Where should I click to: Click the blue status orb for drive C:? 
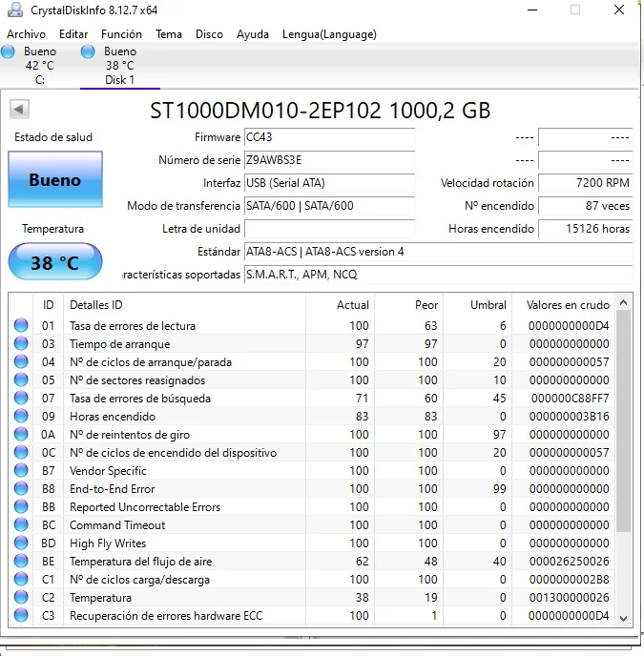coord(8,51)
